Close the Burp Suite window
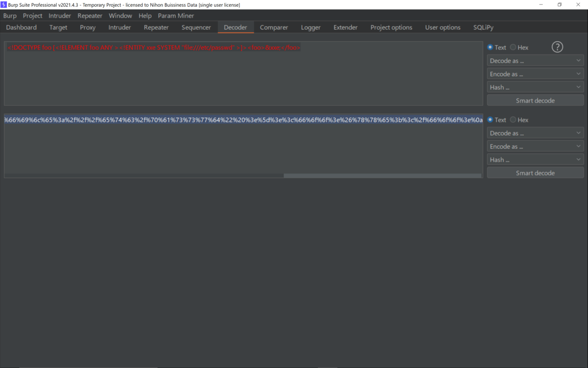 (578, 4)
